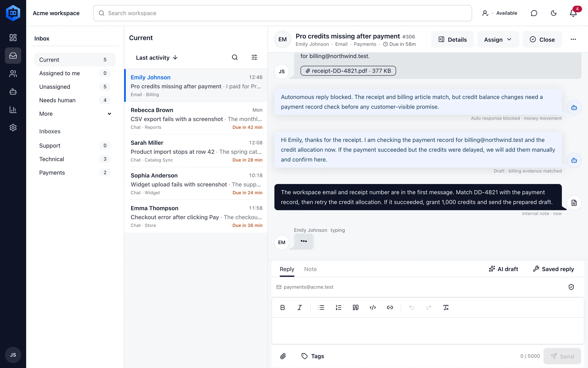Open the Tags picker

click(x=313, y=356)
